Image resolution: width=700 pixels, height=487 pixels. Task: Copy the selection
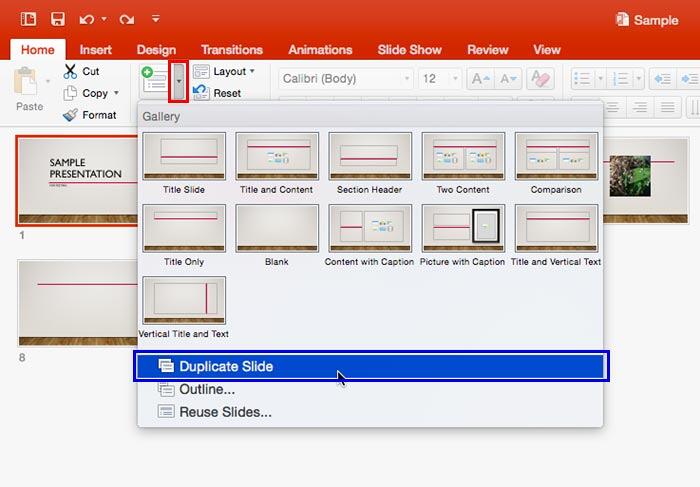click(86, 93)
